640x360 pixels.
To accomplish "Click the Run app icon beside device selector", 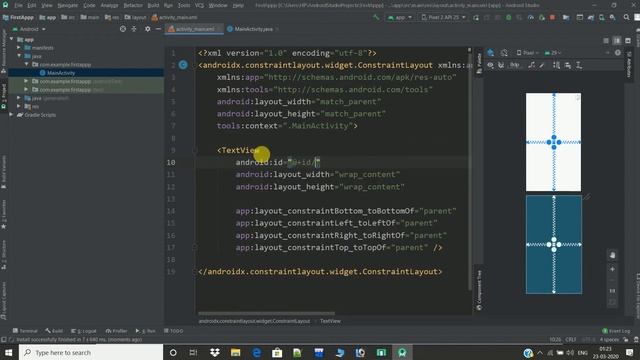I will [476, 18].
